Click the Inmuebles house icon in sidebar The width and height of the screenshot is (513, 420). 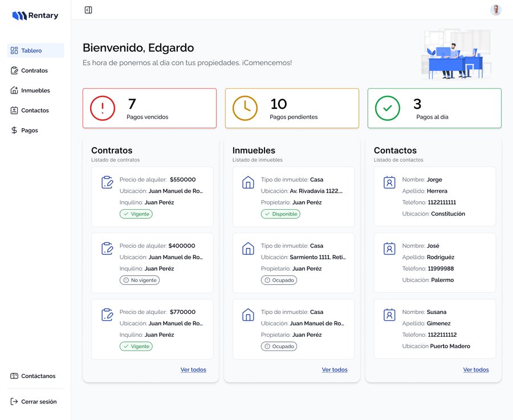14,90
